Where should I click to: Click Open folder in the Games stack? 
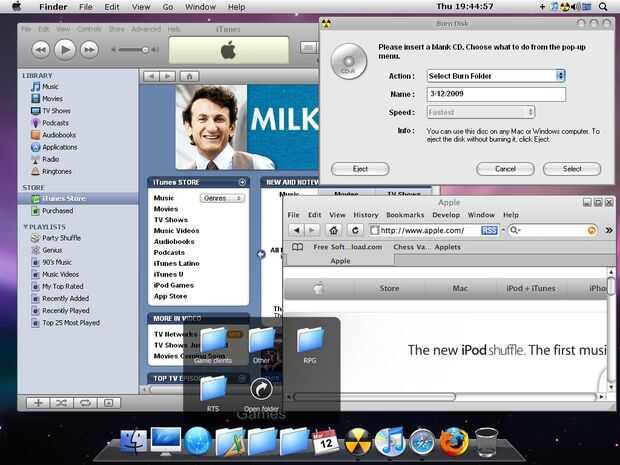(261, 395)
